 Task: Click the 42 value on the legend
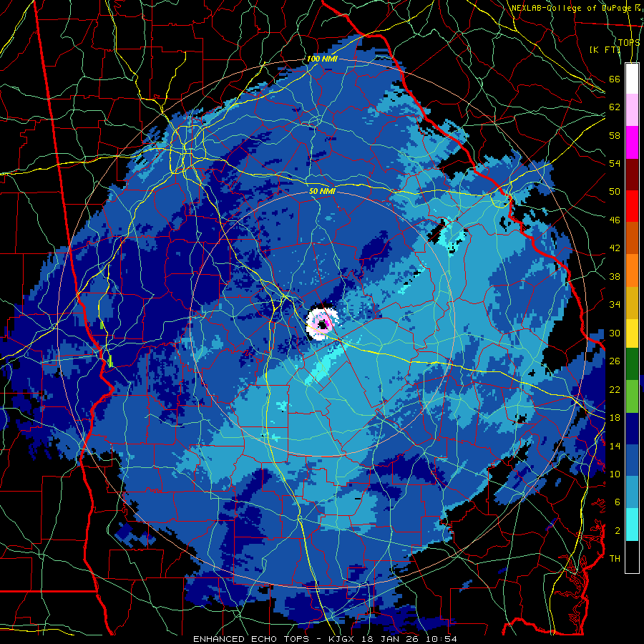pos(615,248)
